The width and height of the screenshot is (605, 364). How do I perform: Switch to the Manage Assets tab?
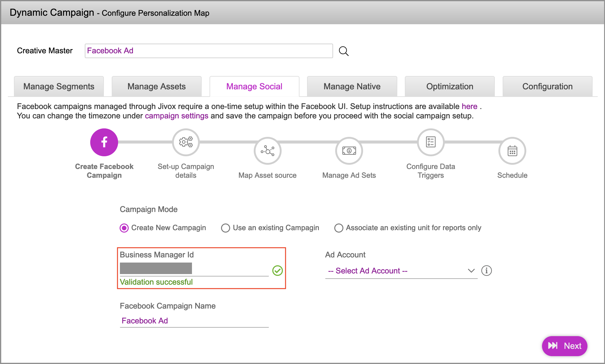coord(157,87)
